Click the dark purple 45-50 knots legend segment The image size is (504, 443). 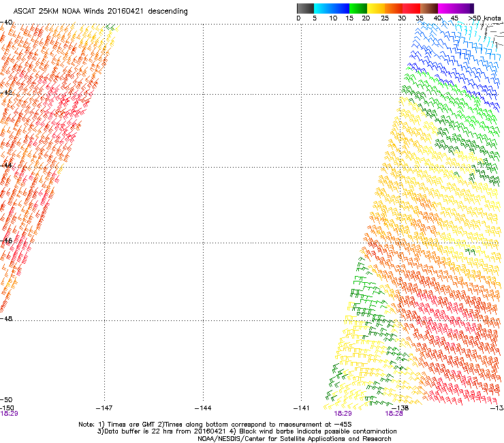[x=464, y=8]
